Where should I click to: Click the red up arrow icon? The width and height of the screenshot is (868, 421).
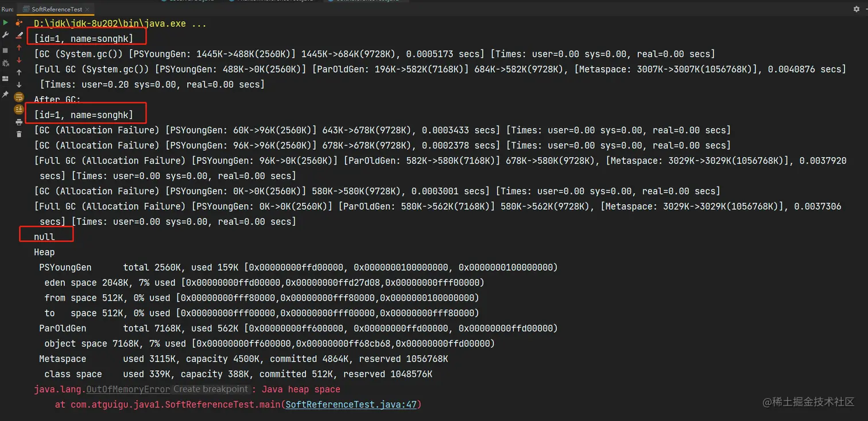coord(19,48)
